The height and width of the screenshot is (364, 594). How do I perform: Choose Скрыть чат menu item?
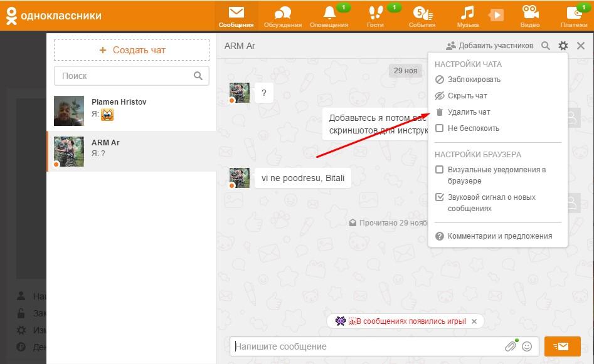(467, 96)
